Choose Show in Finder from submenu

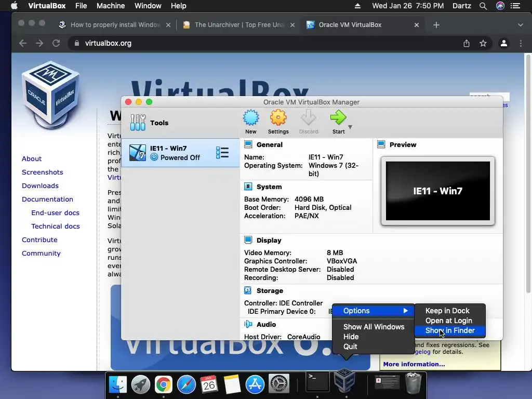pos(450,330)
